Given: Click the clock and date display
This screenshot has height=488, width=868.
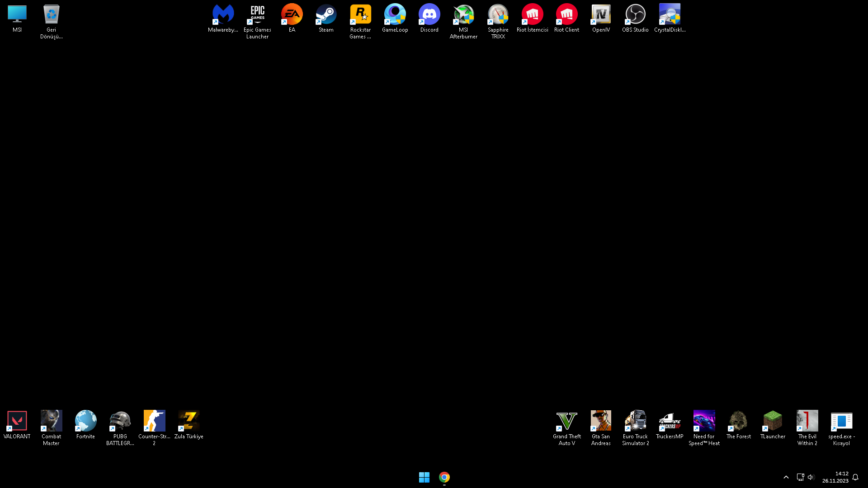Looking at the screenshot, I should pos(835,477).
